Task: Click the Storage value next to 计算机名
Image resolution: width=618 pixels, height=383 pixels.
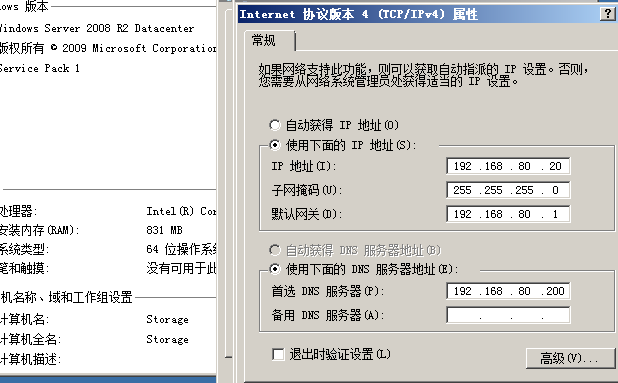Action: click(168, 319)
